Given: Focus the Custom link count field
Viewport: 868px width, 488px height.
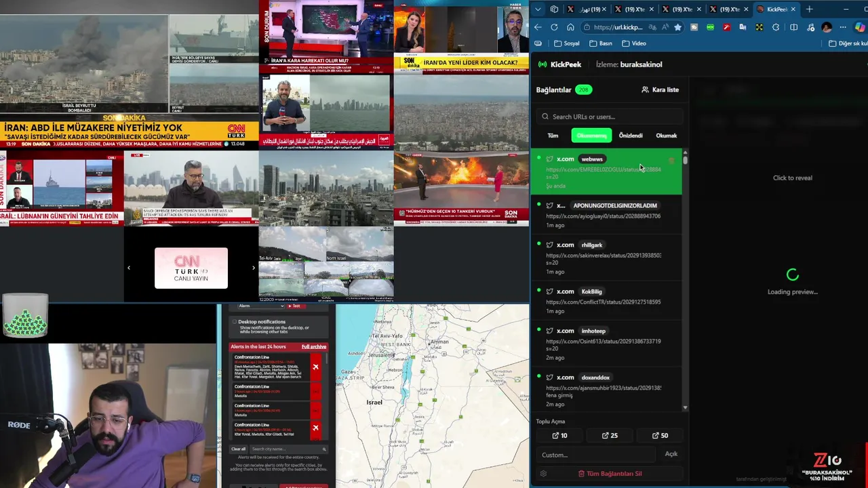Looking at the screenshot, I should click(597, 455).
